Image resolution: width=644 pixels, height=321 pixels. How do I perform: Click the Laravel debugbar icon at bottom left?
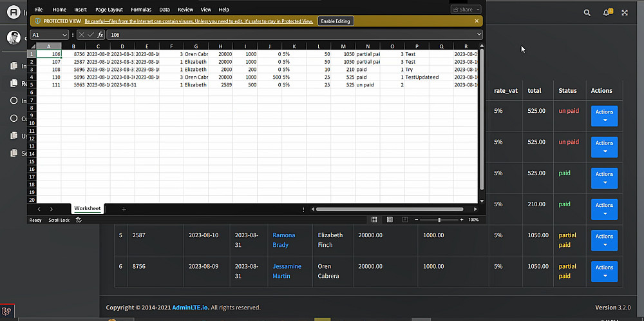coord(6,311)
